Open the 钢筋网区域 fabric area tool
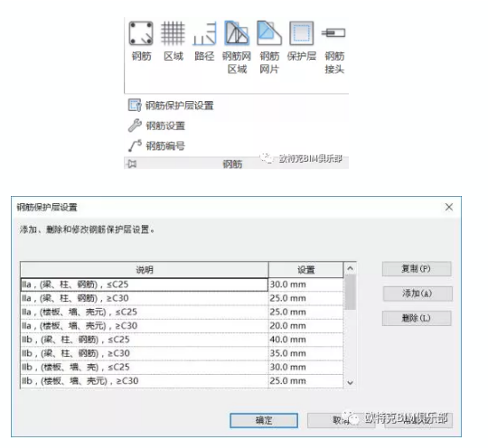This screenshot has height=448, width=488. (237, 33)
